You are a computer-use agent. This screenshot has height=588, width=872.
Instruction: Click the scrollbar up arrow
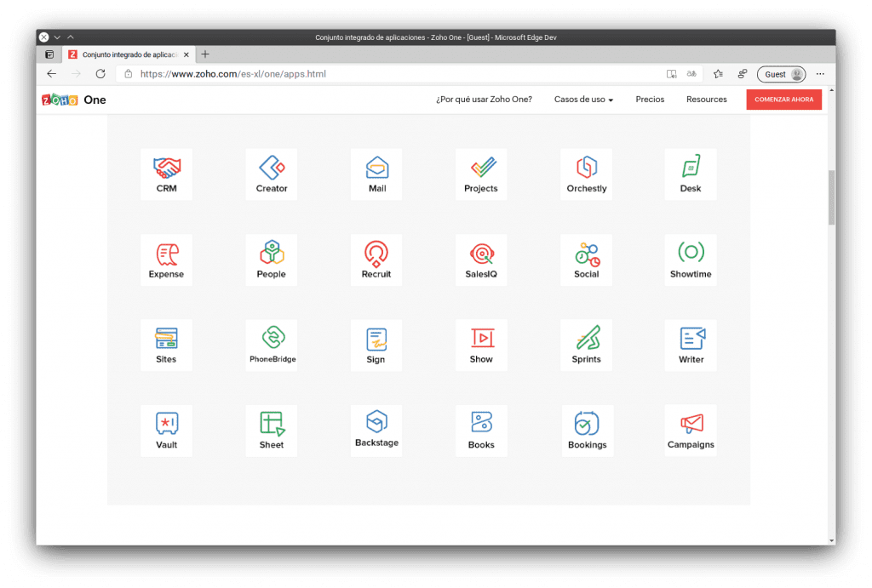[x=831, y=90]
